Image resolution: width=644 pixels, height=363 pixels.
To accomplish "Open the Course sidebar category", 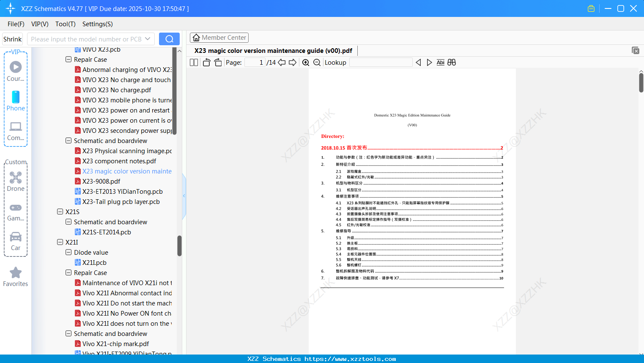I will 16,71.
